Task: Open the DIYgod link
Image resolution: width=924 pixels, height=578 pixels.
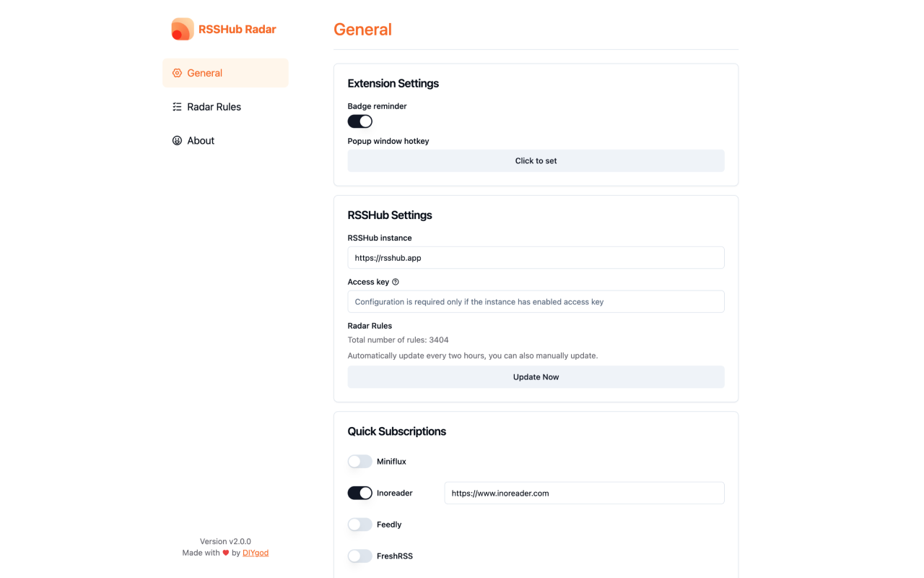Action: [x=256, y=553]
